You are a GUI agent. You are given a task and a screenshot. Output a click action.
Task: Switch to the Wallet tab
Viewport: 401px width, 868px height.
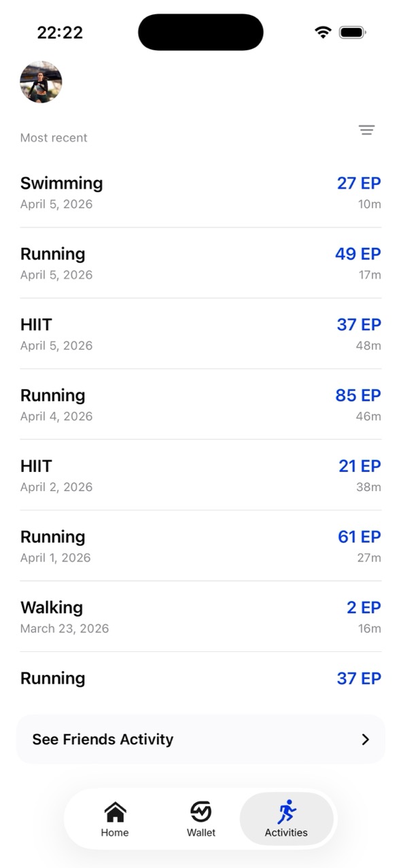201,818
